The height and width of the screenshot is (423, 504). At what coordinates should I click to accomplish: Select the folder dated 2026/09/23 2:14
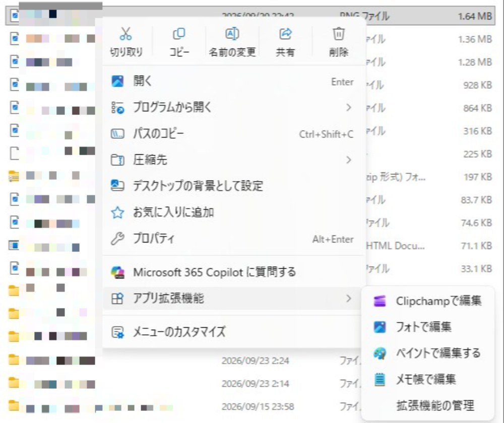click(250, 384)
